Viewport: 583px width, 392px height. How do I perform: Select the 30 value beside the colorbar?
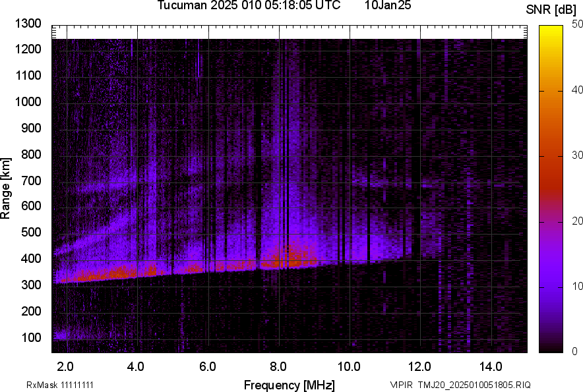click(x=578, y=155)
